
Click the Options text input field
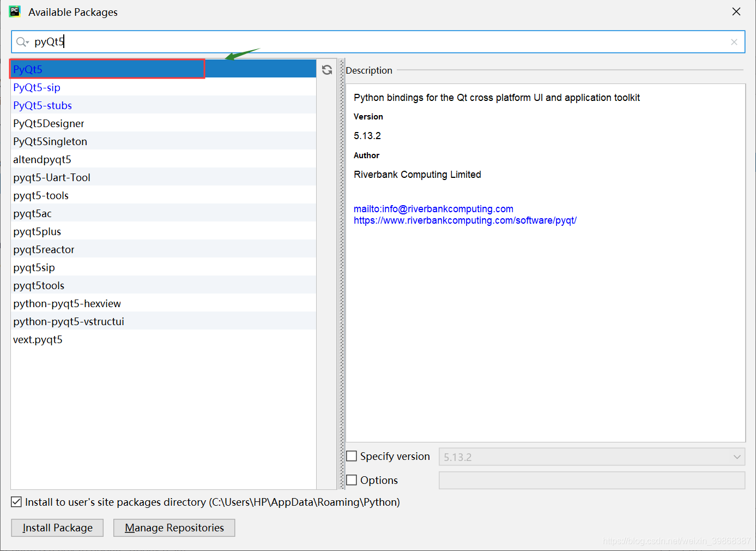pos(592,481)
